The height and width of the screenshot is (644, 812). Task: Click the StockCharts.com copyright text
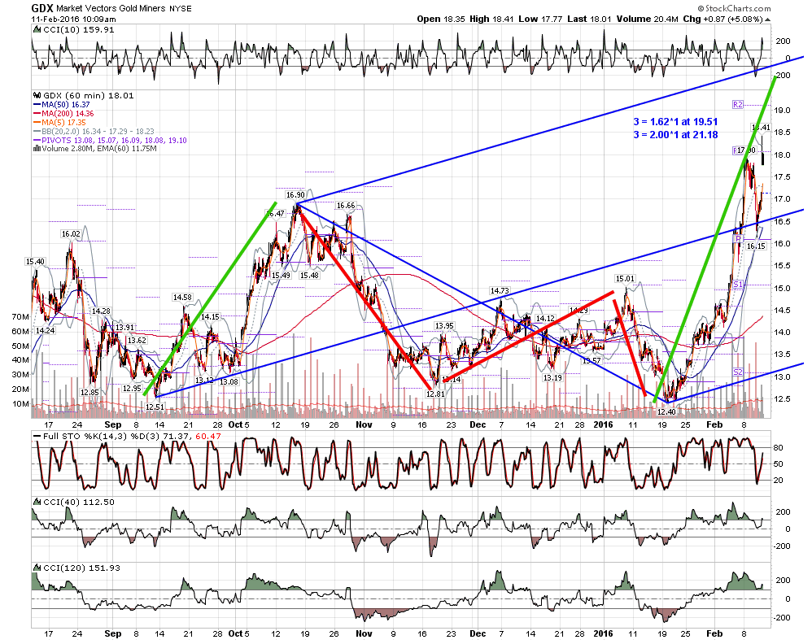pos(734,8)
